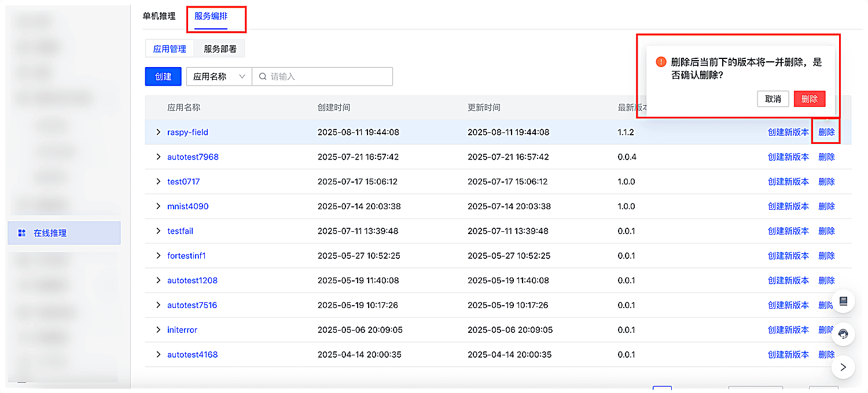Click the 在线推理 sidebar icon
The height and width of the screenshot is (393, 868).
[x=22, y=233]
